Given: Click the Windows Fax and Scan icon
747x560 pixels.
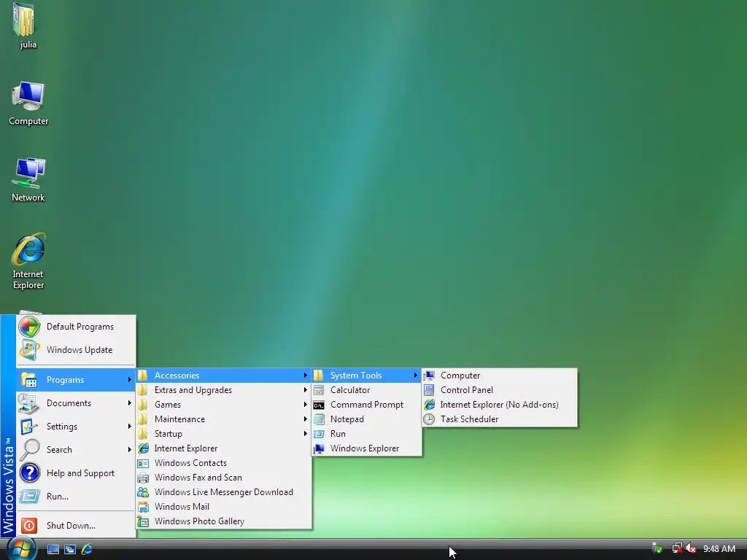Looking at the screenshot, I should click(143, 478).
